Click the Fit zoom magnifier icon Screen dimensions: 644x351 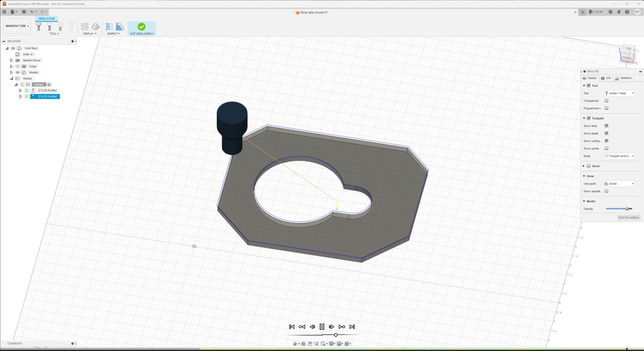coord(323,344)
